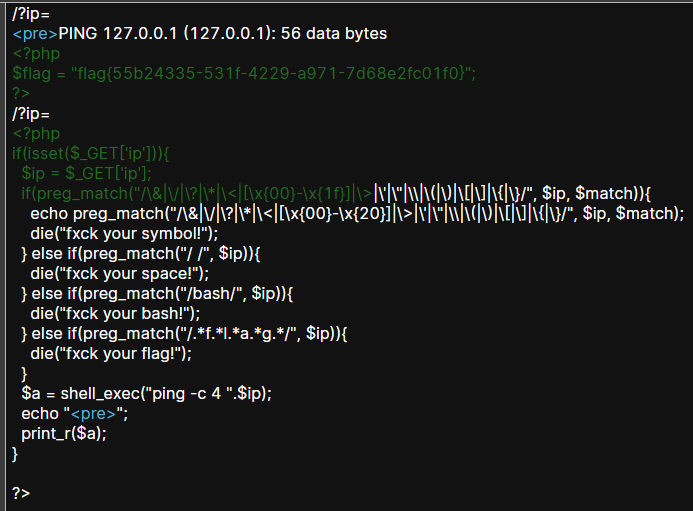Screen dimensions: 693x511
Task: Click the isset($_GET['ip']) condition line
Action: pos(91,153)
